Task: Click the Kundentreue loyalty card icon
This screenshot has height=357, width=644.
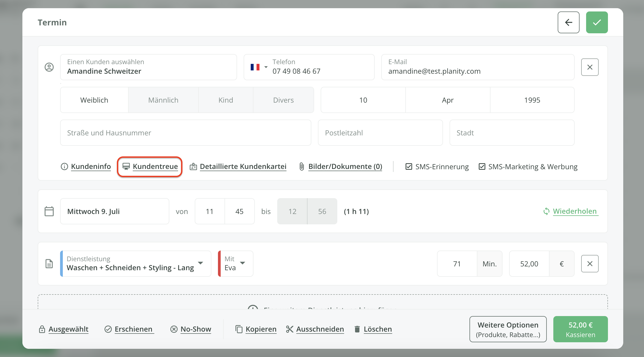Action: point(126,166)
